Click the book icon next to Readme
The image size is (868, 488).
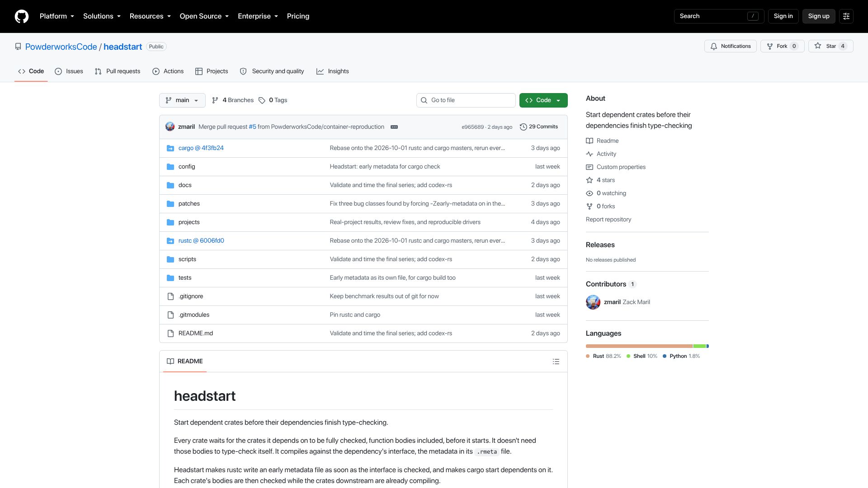pos(590,141)
